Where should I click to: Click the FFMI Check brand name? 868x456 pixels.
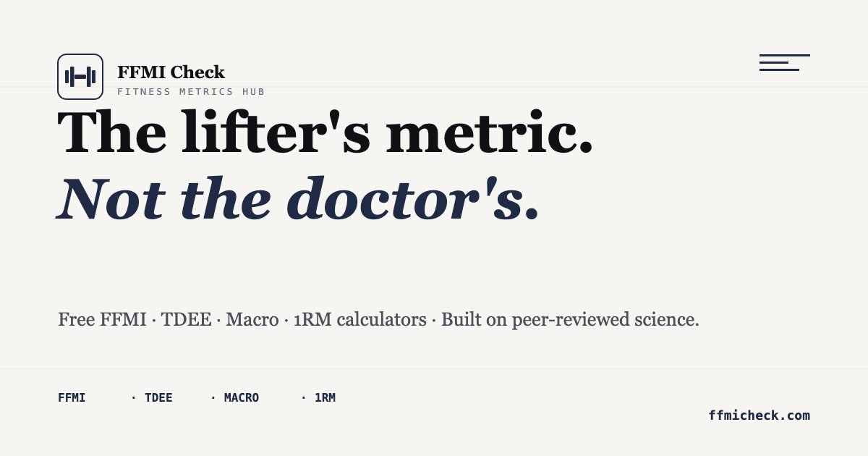click(171, 72)
